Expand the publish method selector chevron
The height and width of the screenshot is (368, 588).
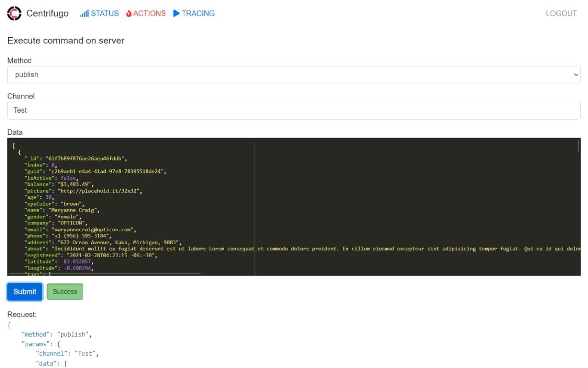coord(576,74)
